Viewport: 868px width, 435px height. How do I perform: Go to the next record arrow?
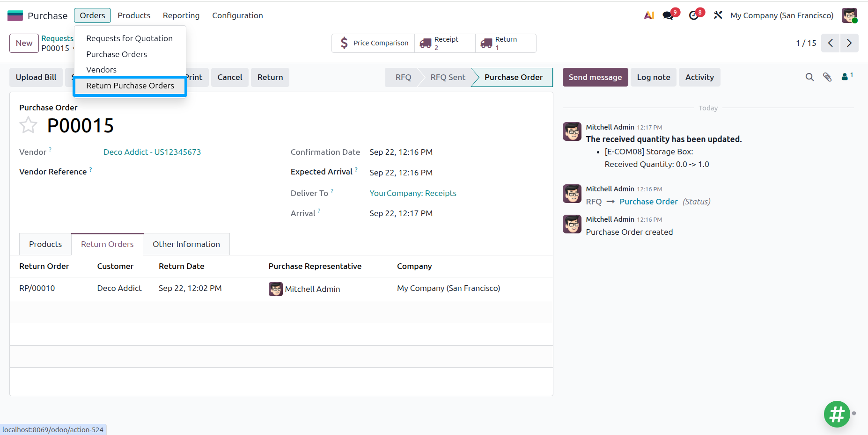(849, 43)
